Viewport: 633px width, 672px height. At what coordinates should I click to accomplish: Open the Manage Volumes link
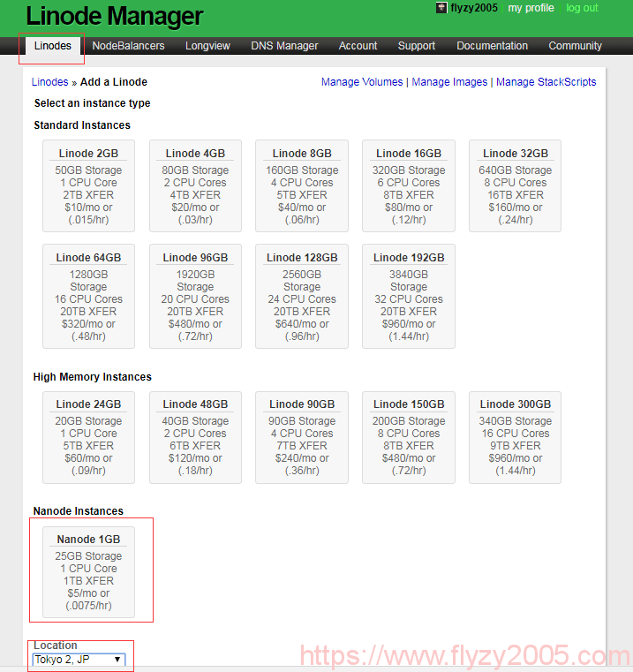coord(362,82)
